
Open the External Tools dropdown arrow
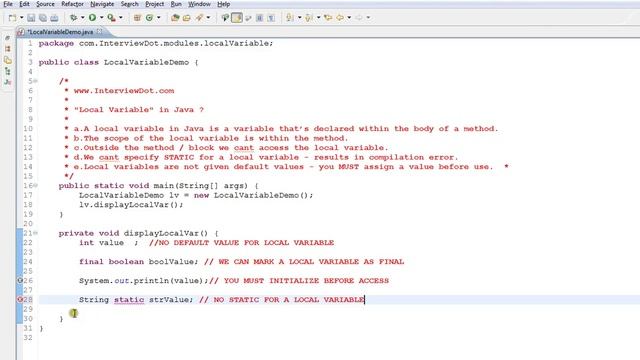click(x=121, y=18)
